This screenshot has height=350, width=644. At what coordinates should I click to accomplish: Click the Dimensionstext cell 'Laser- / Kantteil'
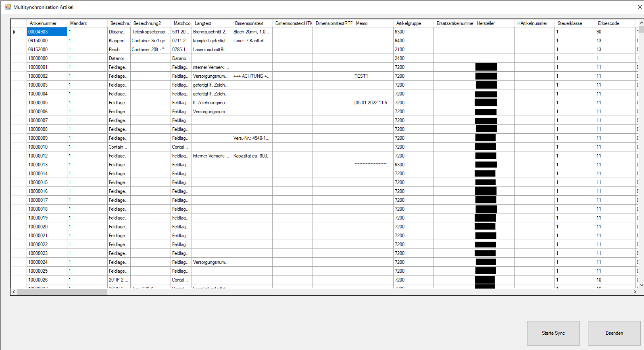pos(252,41)
